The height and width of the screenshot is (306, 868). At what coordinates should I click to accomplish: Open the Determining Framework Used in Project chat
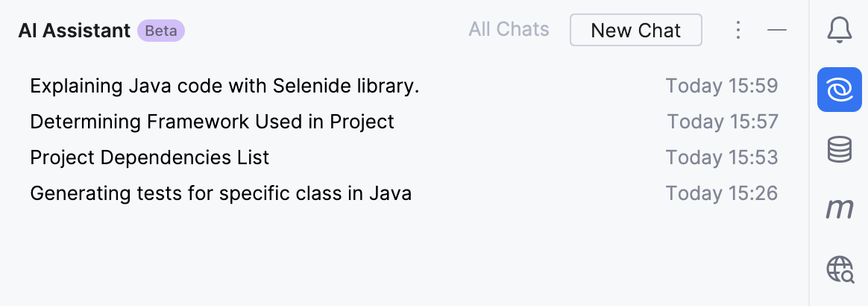click(212, 122)
